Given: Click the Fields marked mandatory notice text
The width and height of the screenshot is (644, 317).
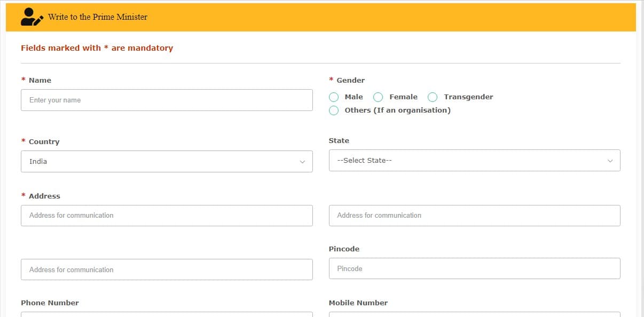Looking at the screenshot, I should pyautogui.click(x=97, y=48).
